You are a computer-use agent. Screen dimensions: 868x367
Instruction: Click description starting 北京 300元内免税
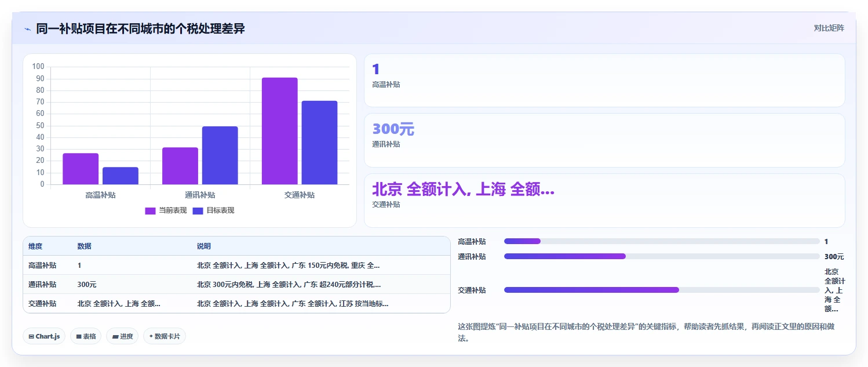tap(289, 285)
